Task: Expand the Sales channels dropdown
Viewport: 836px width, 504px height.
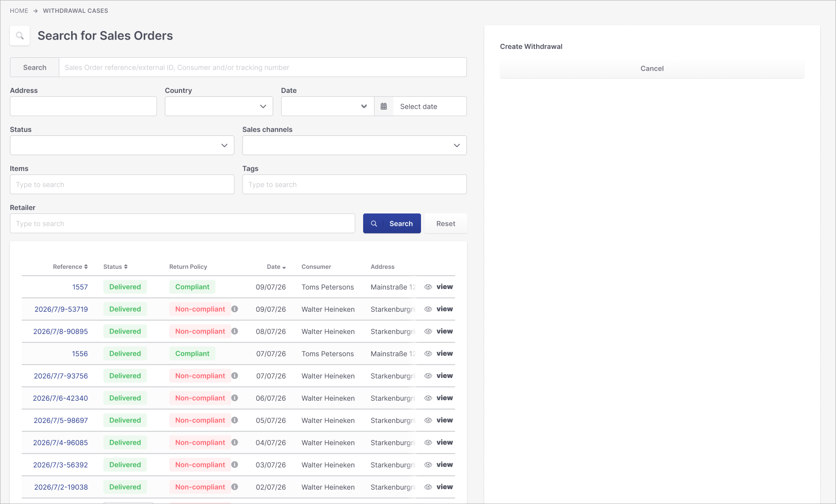Action: pyautogui.click(x=354, y=145)
